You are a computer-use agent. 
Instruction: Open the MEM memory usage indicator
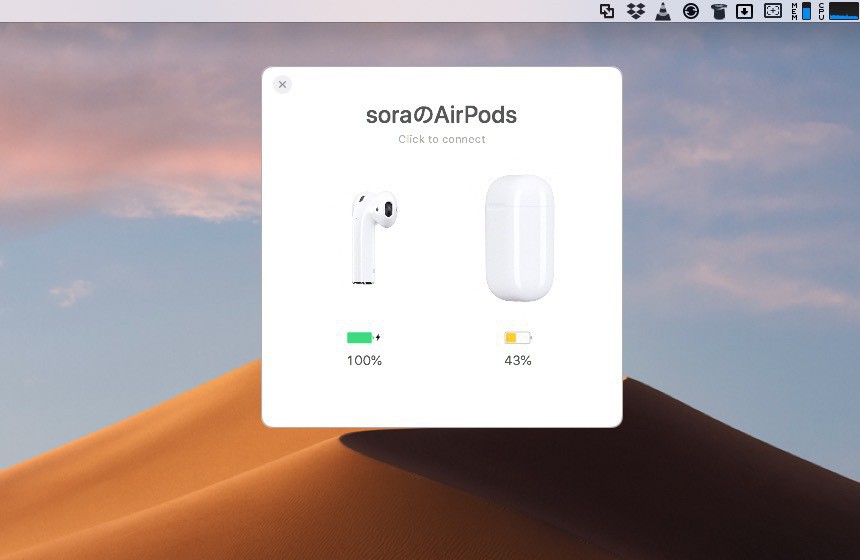[801, 11]
